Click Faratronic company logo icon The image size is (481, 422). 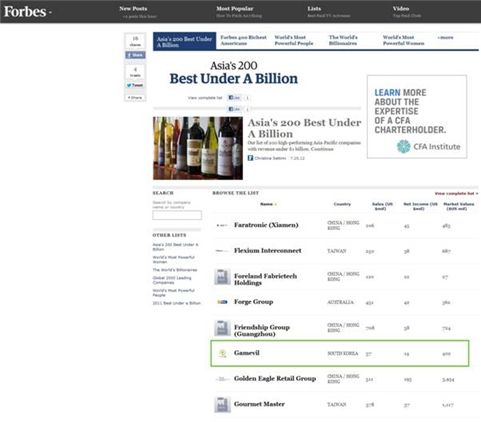(x=222, y=225)
